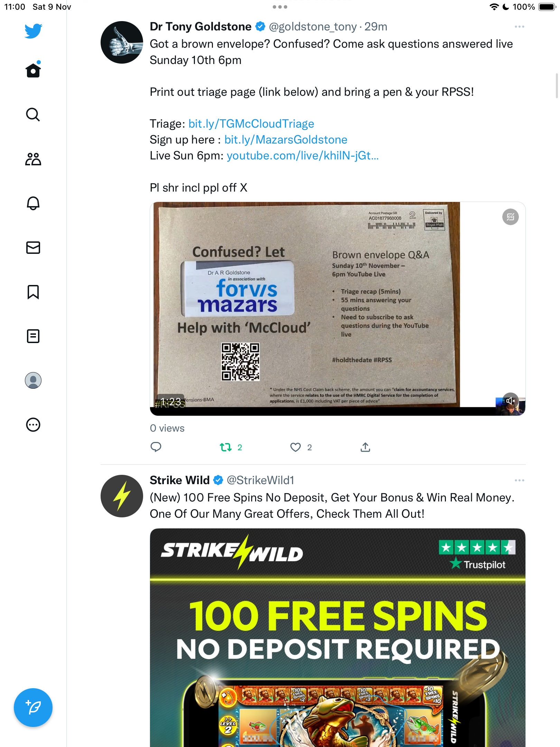Reply to Dr Tony Goldstone's tweet

click(x=156, y=448)
